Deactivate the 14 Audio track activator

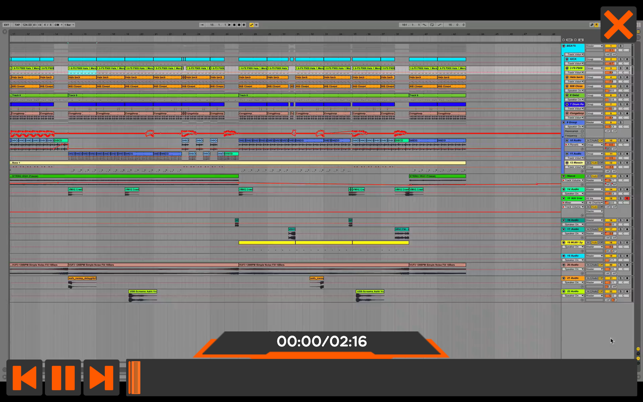[x=611, y=189]
